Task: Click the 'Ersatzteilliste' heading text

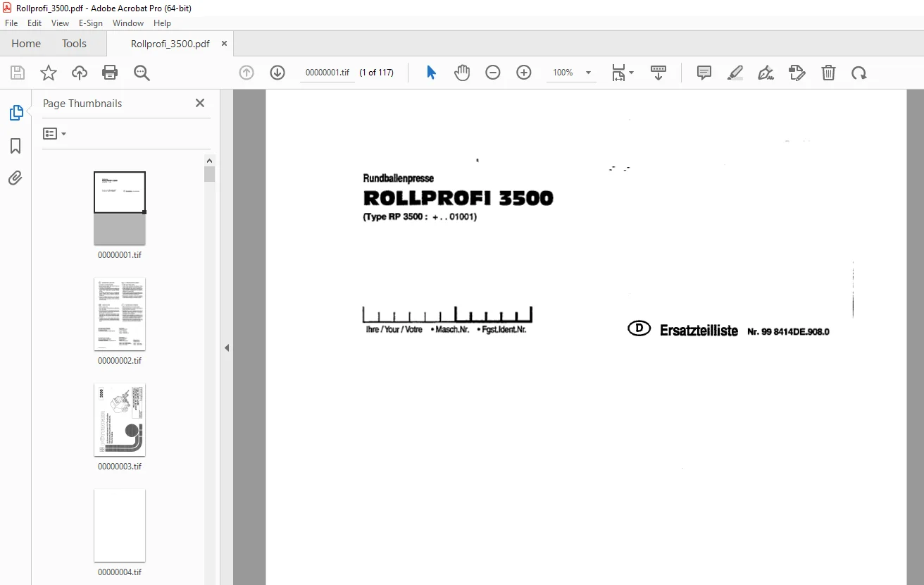Action: tap(699, 331)
